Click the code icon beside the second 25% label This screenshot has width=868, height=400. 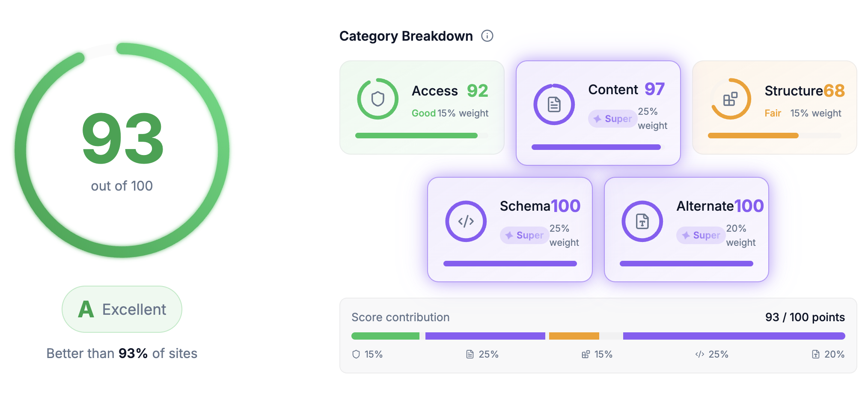699,354
